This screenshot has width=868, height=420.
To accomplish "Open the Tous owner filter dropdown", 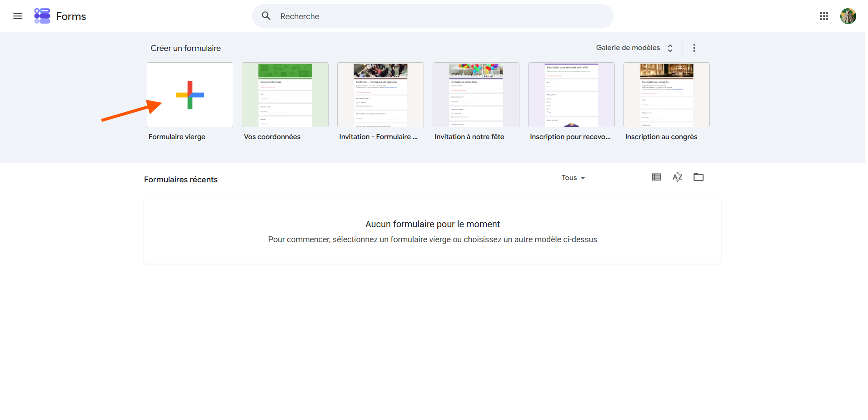I will coord(573,178).
